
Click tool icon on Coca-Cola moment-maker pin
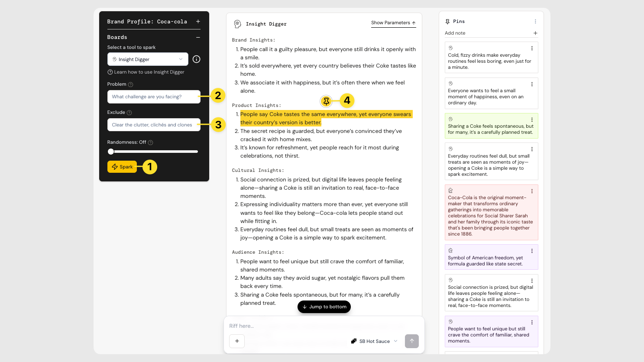click(450, 191)
